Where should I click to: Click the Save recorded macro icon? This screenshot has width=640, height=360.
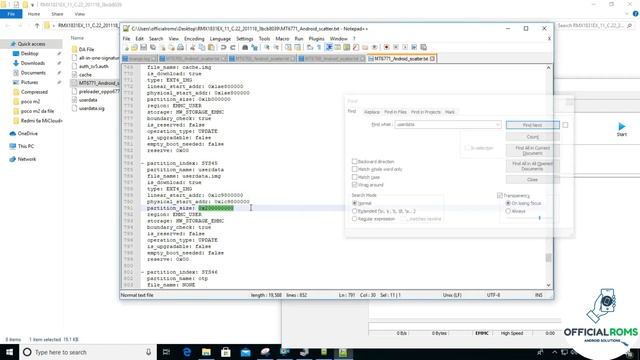point(423,47)
